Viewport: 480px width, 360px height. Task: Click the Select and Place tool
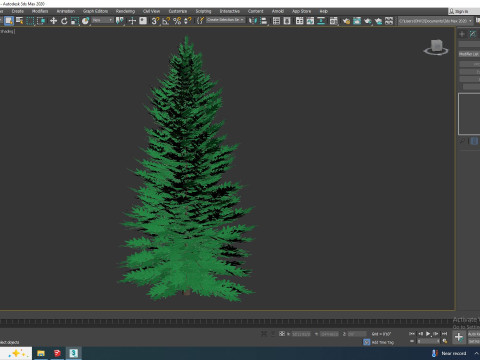click(86, 21)
